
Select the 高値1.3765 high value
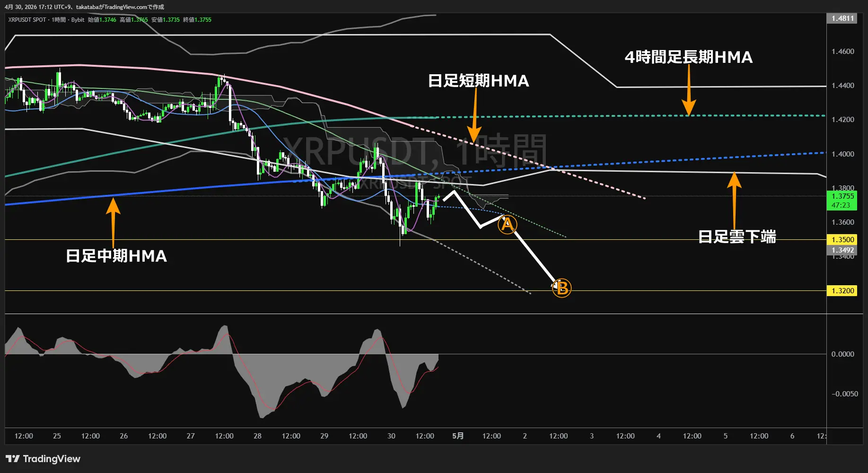(134, 20)
